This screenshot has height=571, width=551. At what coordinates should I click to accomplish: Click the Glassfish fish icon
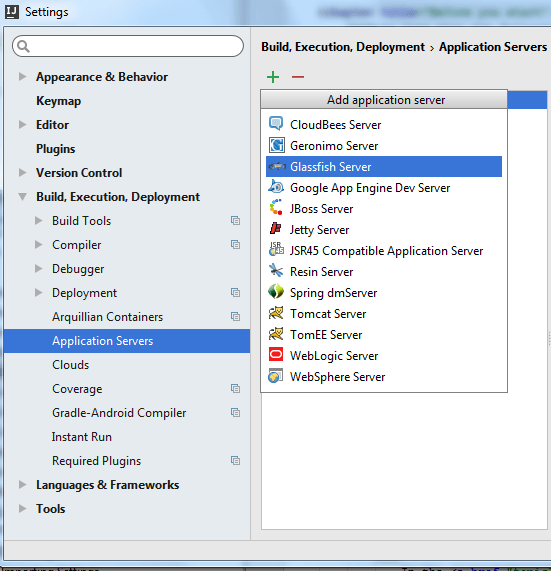click(277, 166)
